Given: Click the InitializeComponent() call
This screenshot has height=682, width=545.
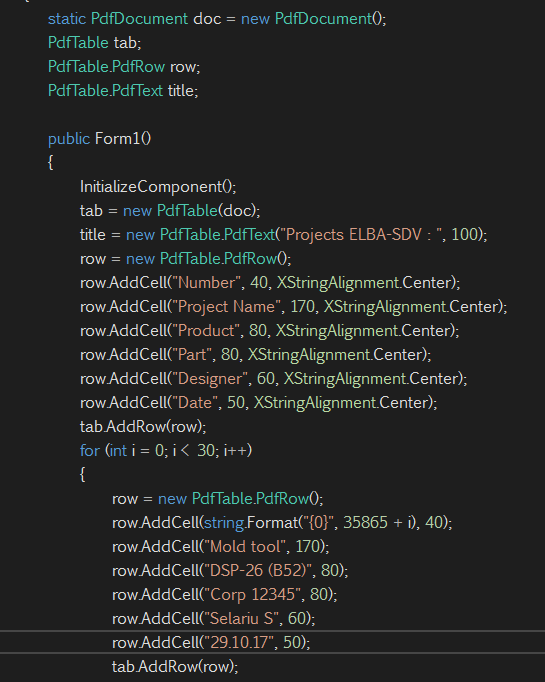Looking at the screenshot, I should [x=158, y=187].
